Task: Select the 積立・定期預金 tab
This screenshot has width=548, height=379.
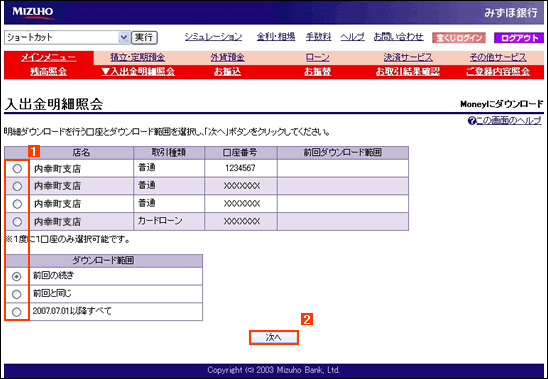Action: [138, 57]
